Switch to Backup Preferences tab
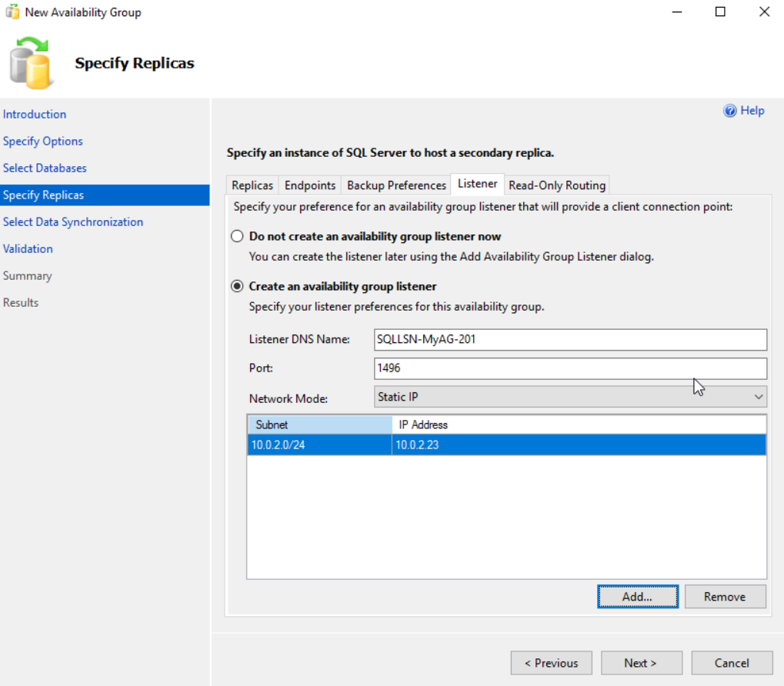The width and height of the screenshot is (784, 686). click(x=396, y=185)
